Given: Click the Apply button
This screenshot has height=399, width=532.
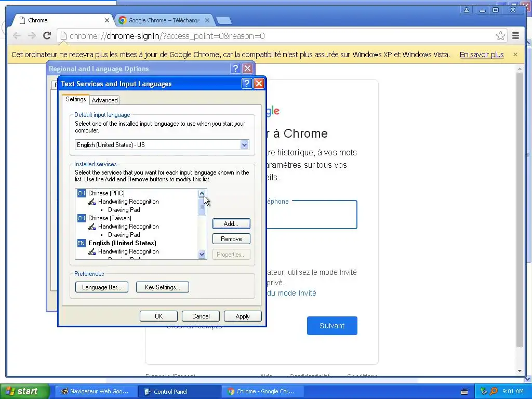Looking at the screenshot, I should 243,316.
